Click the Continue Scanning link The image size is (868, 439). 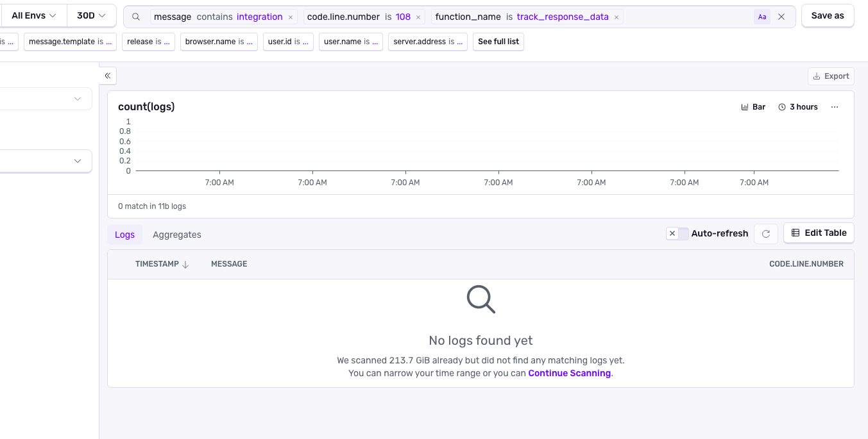click(x=569, y=373)
